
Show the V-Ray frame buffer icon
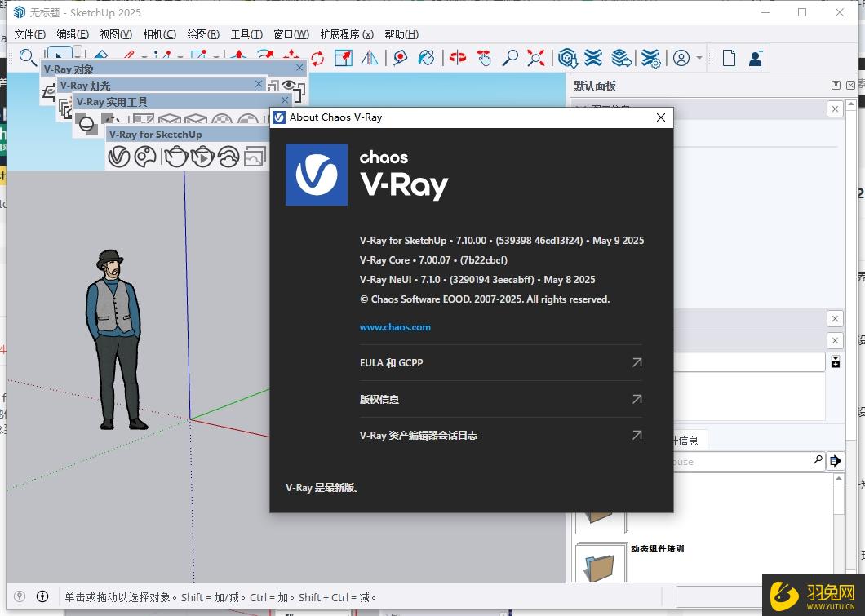255,156
